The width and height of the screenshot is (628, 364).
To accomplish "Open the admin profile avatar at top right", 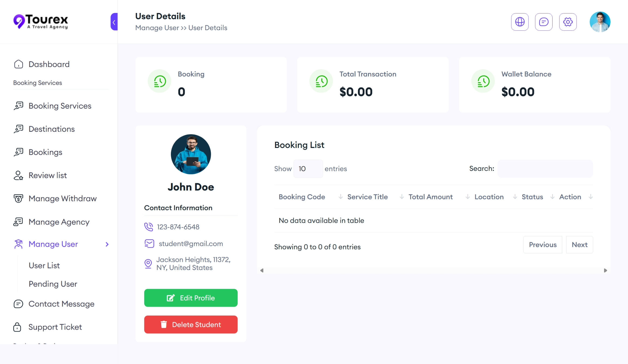I will 600,22.
